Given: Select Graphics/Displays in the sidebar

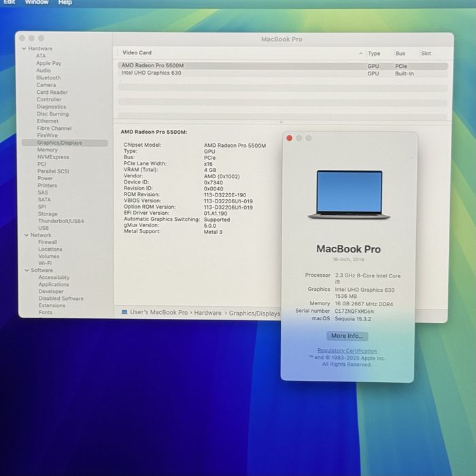Looking at the screenshot, I should tap(65, 143).
